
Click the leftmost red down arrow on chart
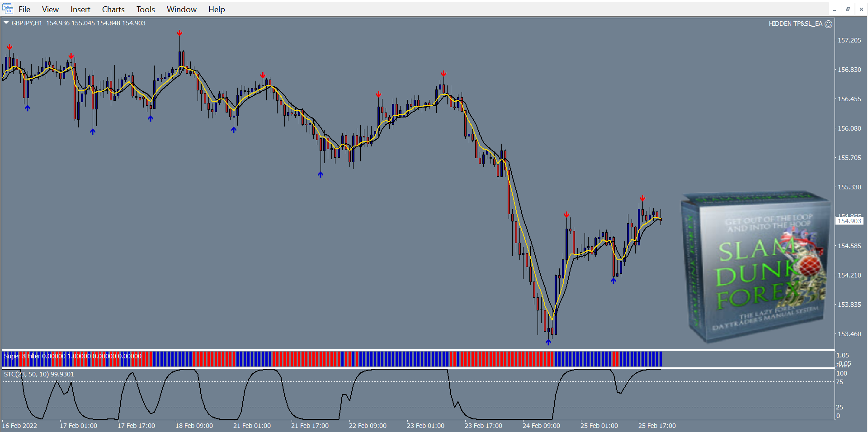[9, 47]
